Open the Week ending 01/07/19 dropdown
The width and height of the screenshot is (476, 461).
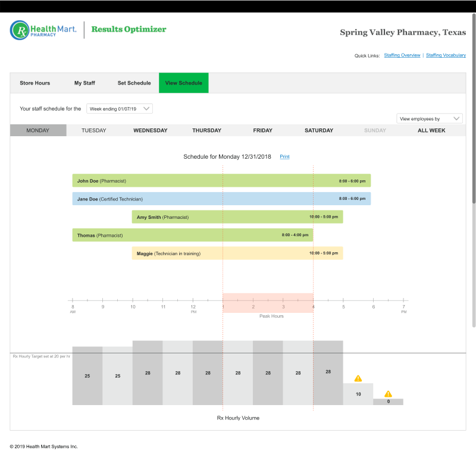click(x=120, y=109)
